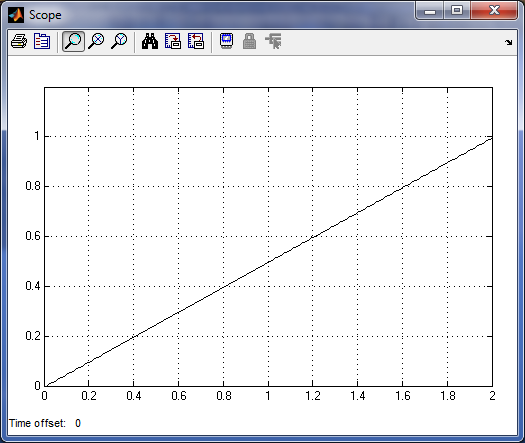Screen dimensions: 525x443
Task: Click the Scope window title text
Action: click(x=45, y=15)
